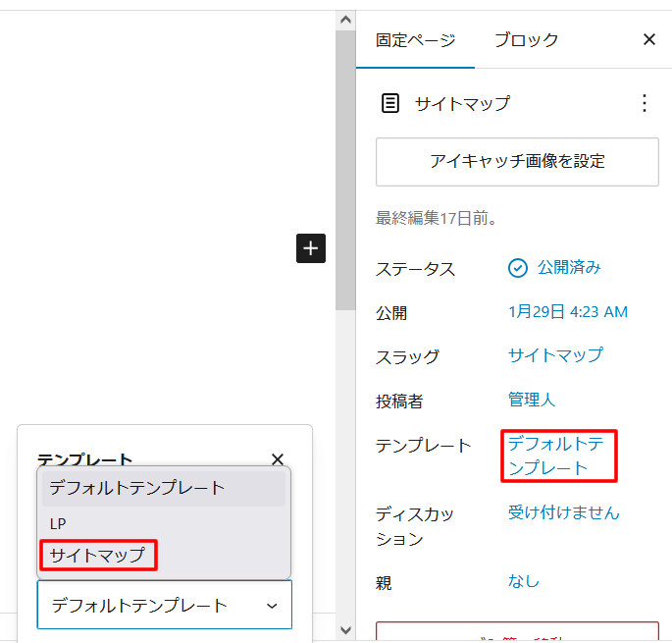Open the three-dot actions menu
The height and width of the screenshot is (643, 672).
pos(644,103)
